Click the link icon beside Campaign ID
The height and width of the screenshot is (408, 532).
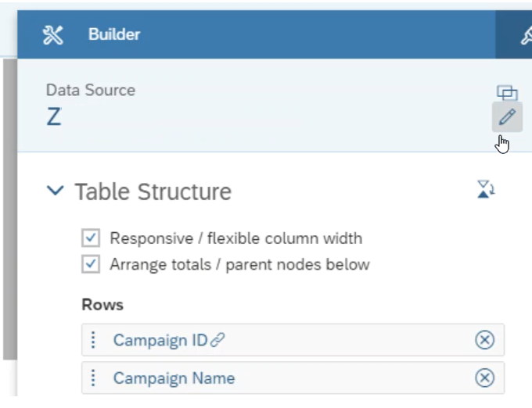coord(217,340)
